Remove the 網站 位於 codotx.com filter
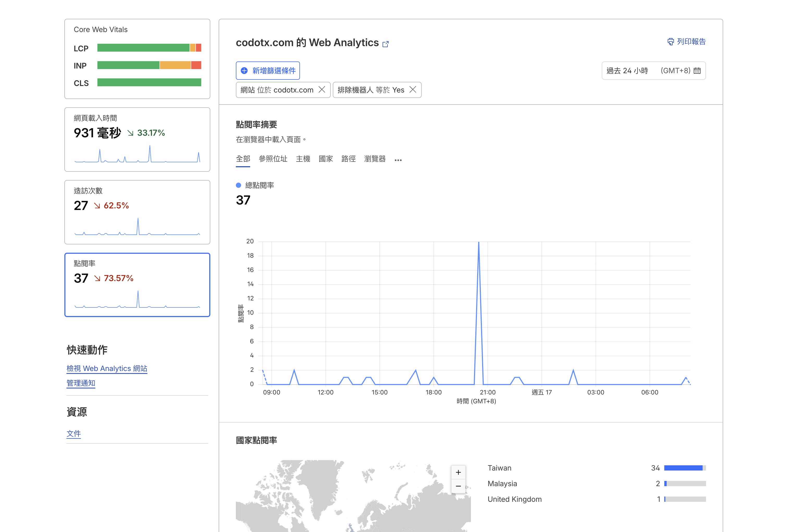The width and height of the screenshot is (786, 532). [x=323, y=90]
